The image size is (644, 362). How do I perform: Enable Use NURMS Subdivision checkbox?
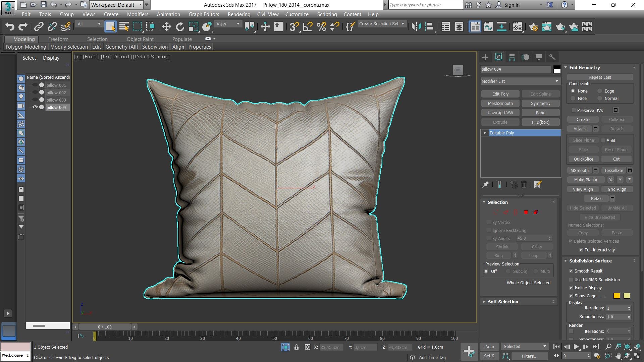point(571,280)
